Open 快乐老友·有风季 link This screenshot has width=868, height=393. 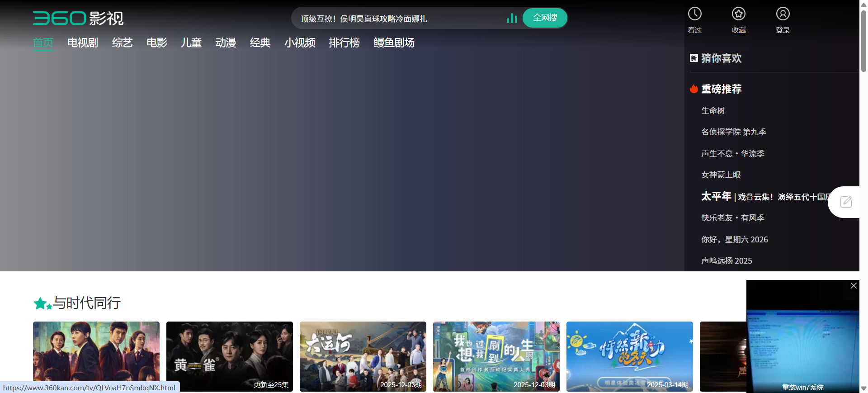click(733, 218)
